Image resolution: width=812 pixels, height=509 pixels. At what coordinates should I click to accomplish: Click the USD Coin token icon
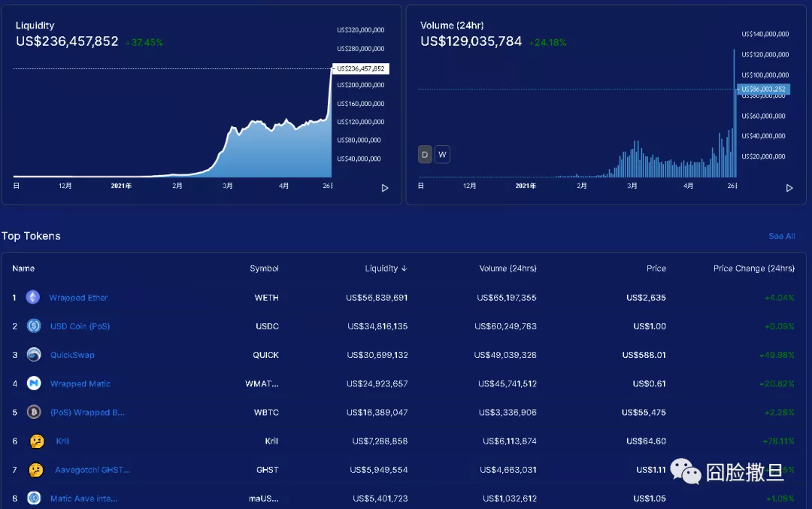34,326
